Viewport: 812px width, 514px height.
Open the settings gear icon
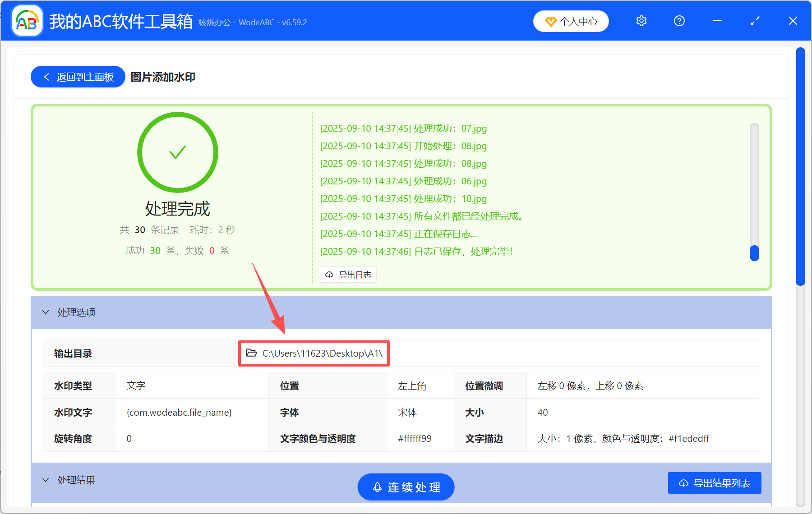641,21
